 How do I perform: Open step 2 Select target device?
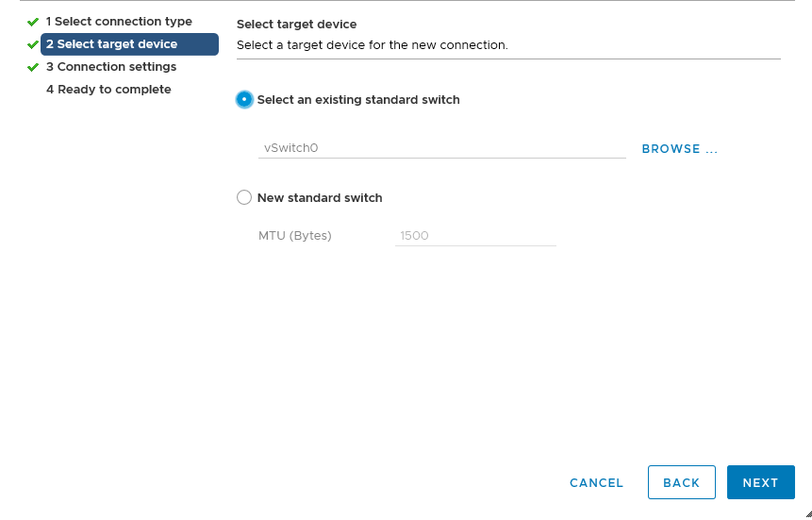[129, 44]
